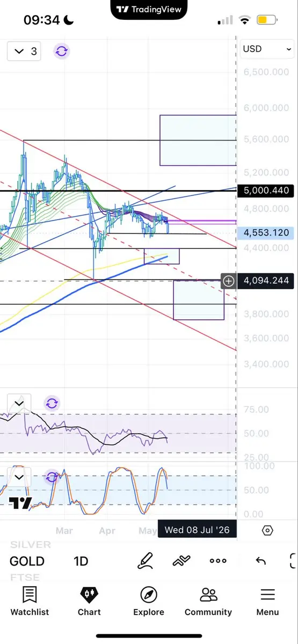Screen dimensions: 298x644
Task: Tap the 75.00 RSI scale label
Action: [257, 409]
